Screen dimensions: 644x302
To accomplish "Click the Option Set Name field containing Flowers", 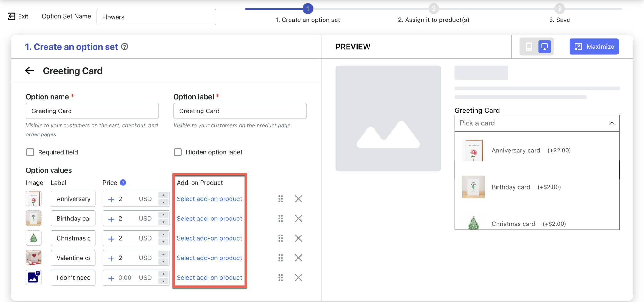I will click(156, 17).
